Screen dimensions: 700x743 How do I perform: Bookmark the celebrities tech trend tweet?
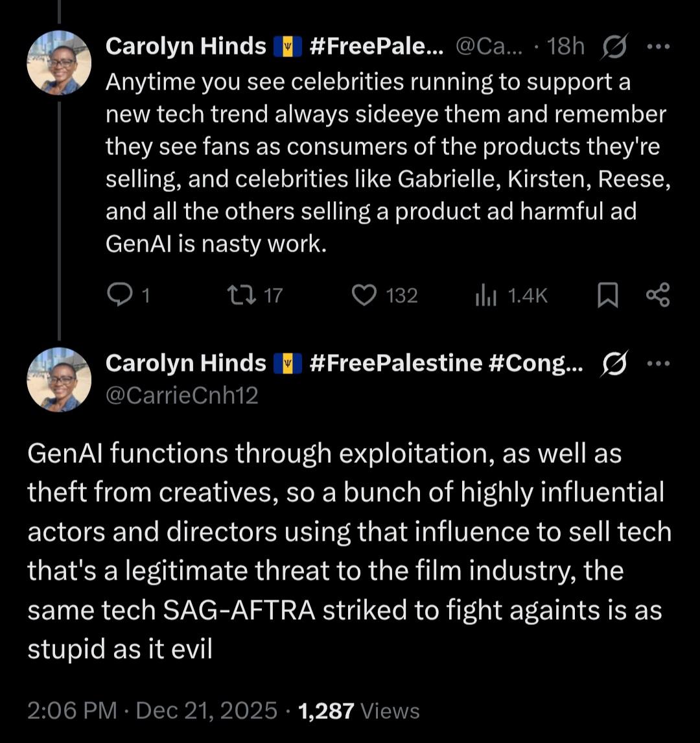point(607,296)
